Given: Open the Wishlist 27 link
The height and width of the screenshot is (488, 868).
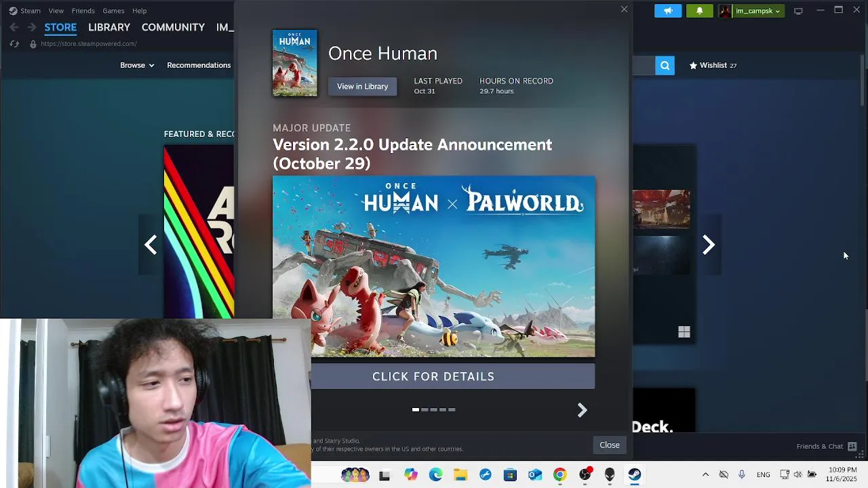Looking at the screenshot, I should (713, 65).
